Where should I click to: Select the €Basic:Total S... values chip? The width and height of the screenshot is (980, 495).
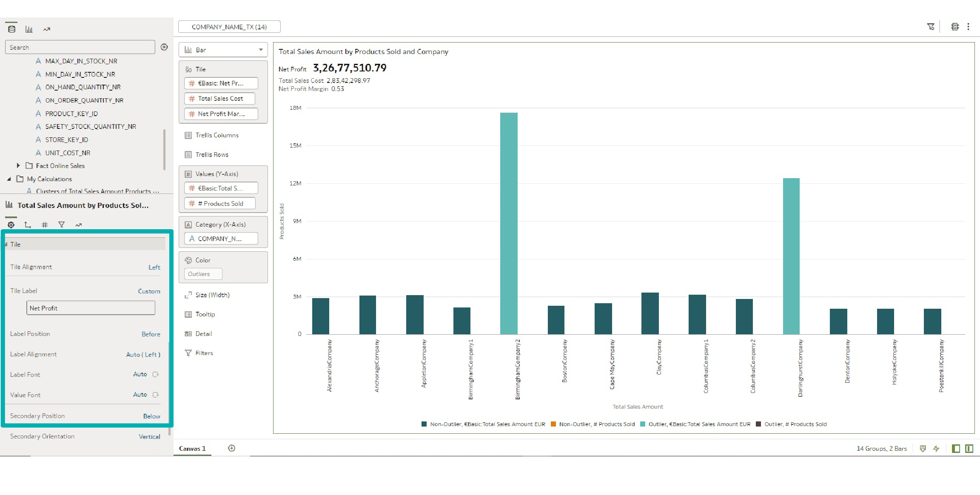click(x=221, y=188)
